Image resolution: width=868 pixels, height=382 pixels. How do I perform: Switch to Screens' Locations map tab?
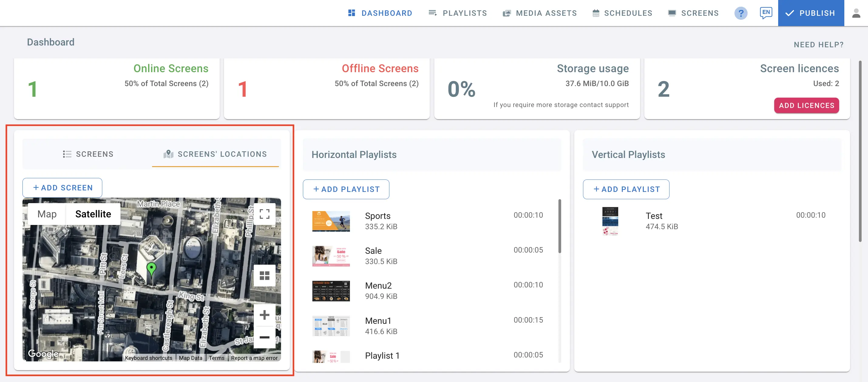coord(215,154)
